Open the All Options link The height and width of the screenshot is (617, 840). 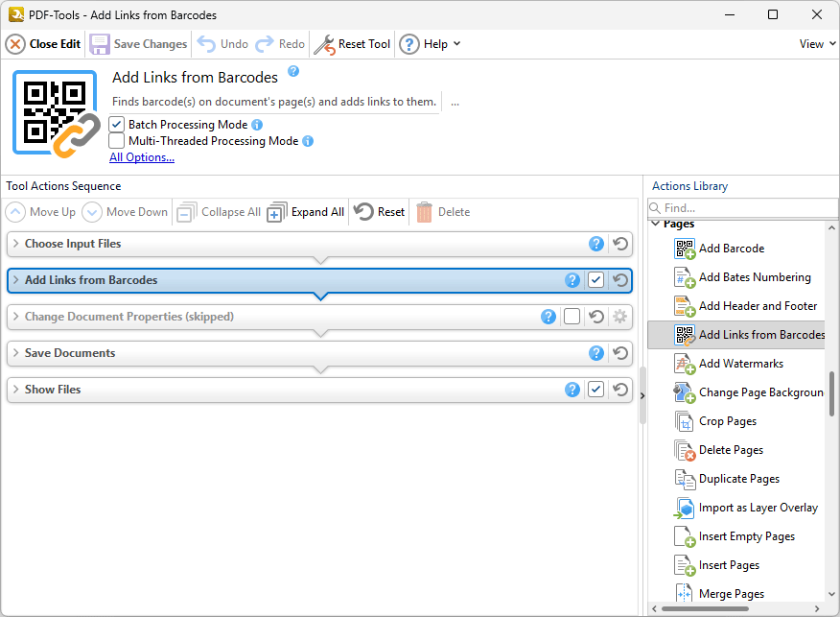tap(142, 157)
